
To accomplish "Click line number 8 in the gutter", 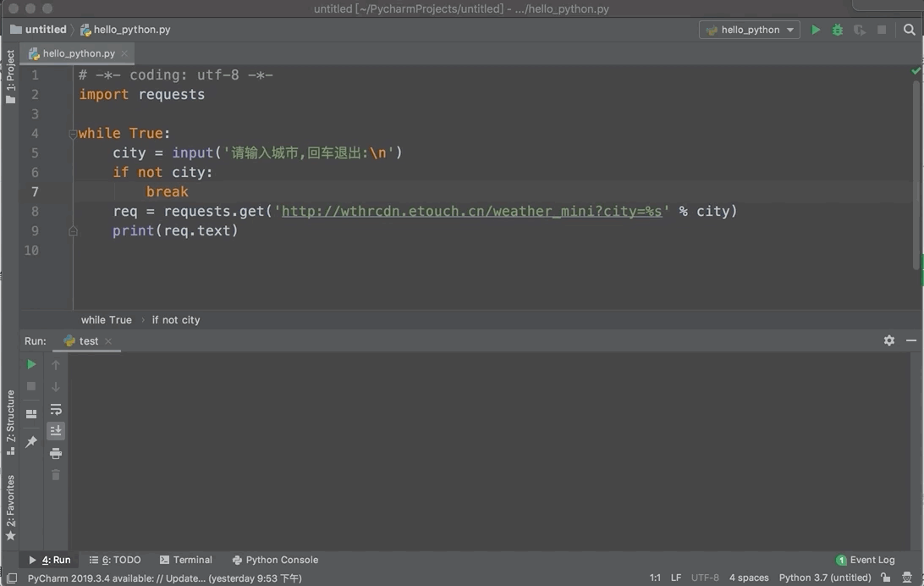I will coord(35,211).
